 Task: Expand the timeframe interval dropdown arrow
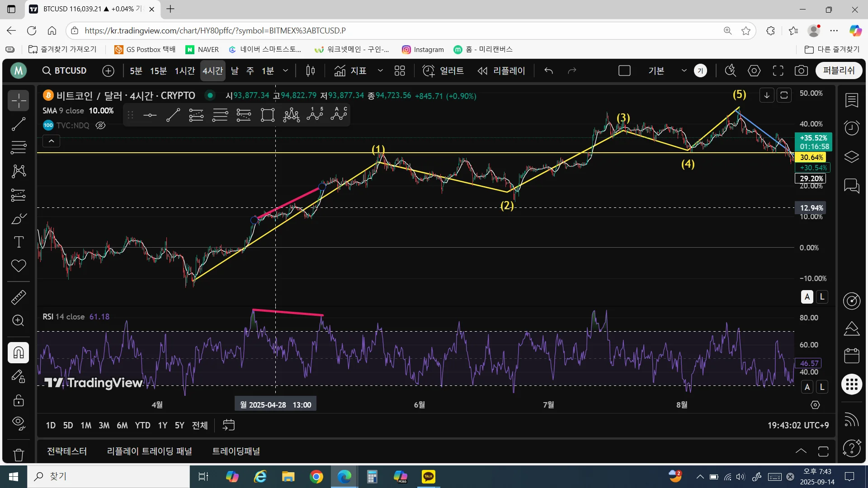(x=285, y=71)
